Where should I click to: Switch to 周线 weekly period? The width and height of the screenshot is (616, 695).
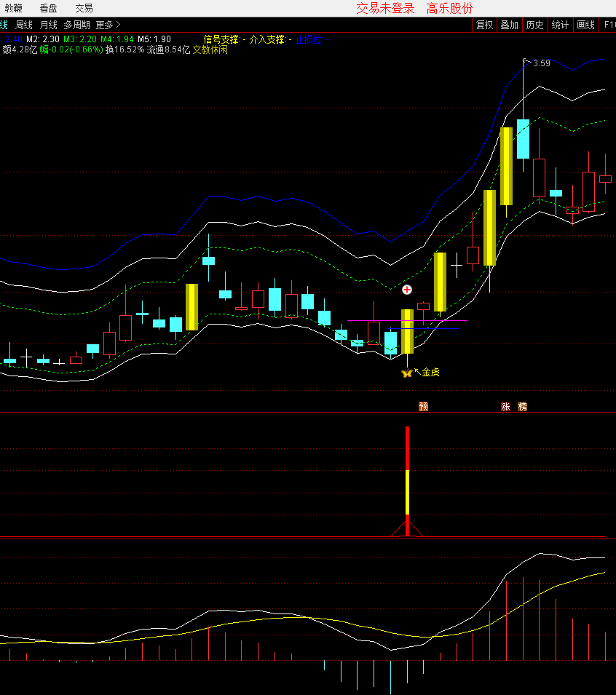pyautogui.click(x=24, y=25)
